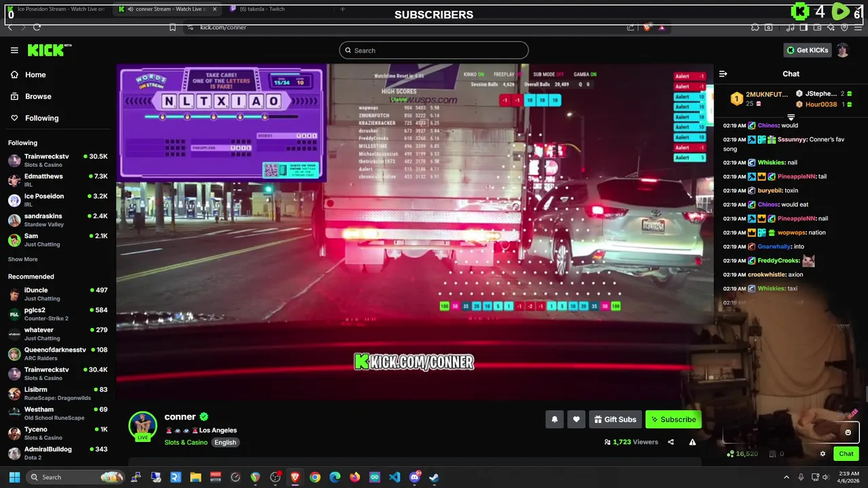
Task: Open Tyceno Slots & Casino channel
Action: point(58,433)
